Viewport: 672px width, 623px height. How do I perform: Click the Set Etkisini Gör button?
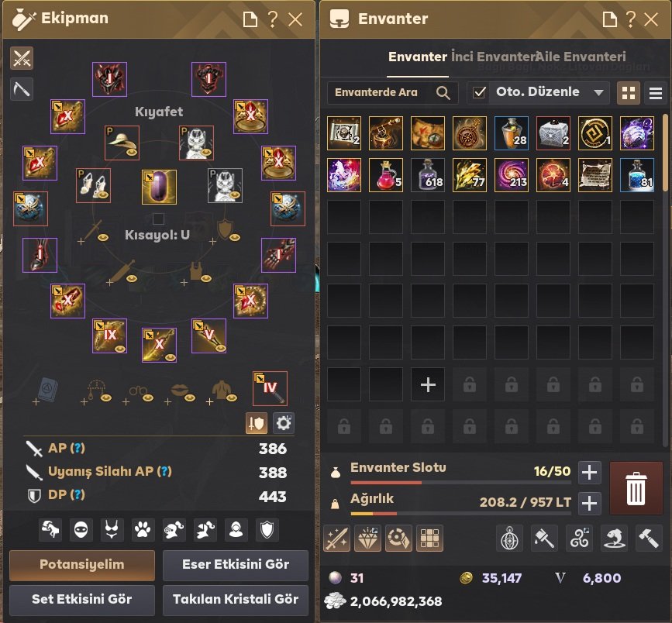82,599
